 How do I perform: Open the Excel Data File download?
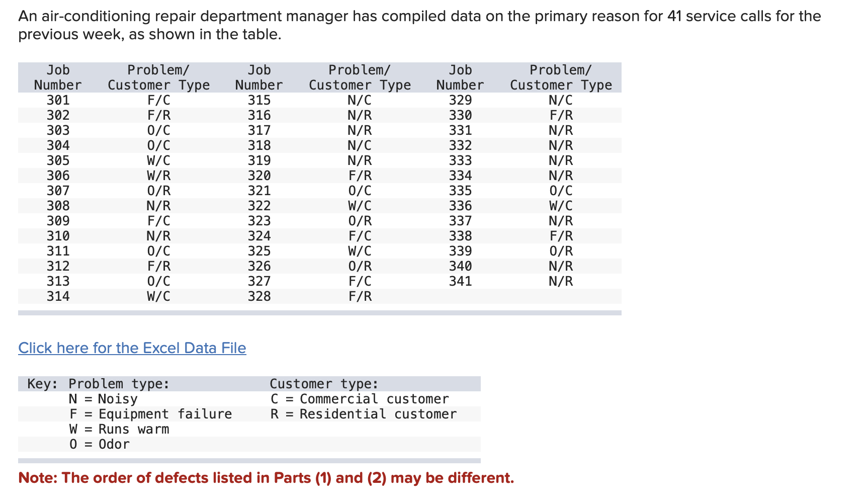point(132,348)
